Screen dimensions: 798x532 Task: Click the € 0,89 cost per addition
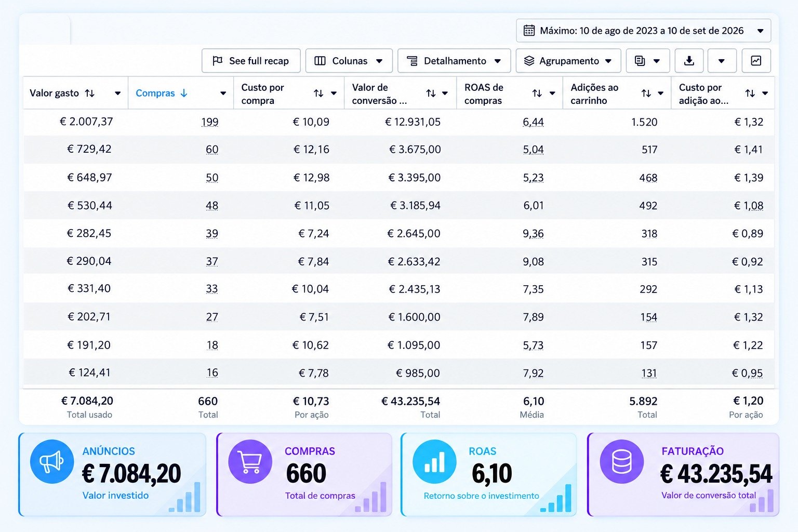tap(748, 234)
